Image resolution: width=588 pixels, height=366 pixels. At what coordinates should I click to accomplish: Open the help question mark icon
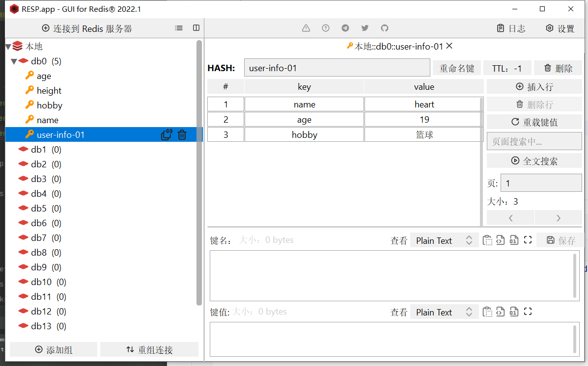(326, 28)
